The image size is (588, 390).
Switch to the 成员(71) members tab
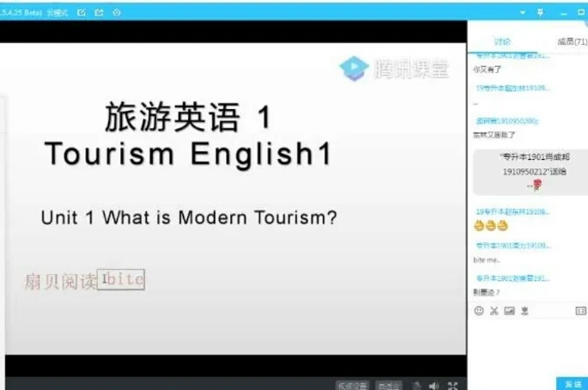(570, 41)
